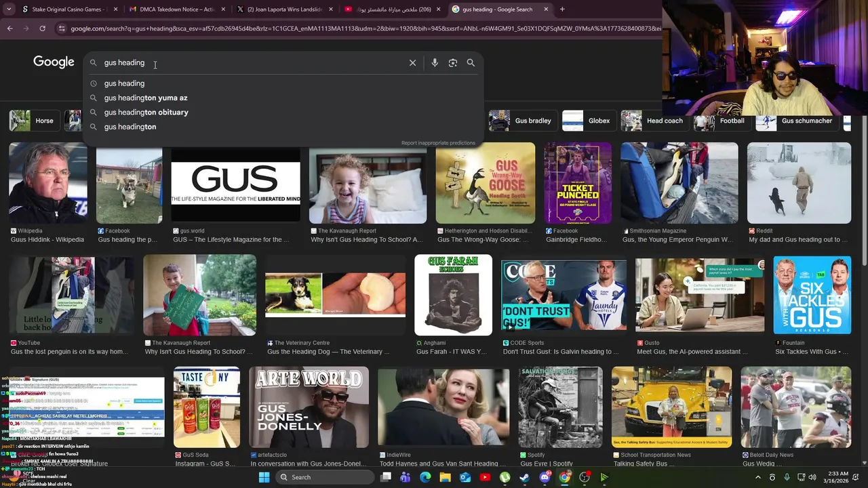Open Microsoft Teams from taskbar
This screenshot has height=488, width=868.
pyautogui.click(x=406, y=477)
